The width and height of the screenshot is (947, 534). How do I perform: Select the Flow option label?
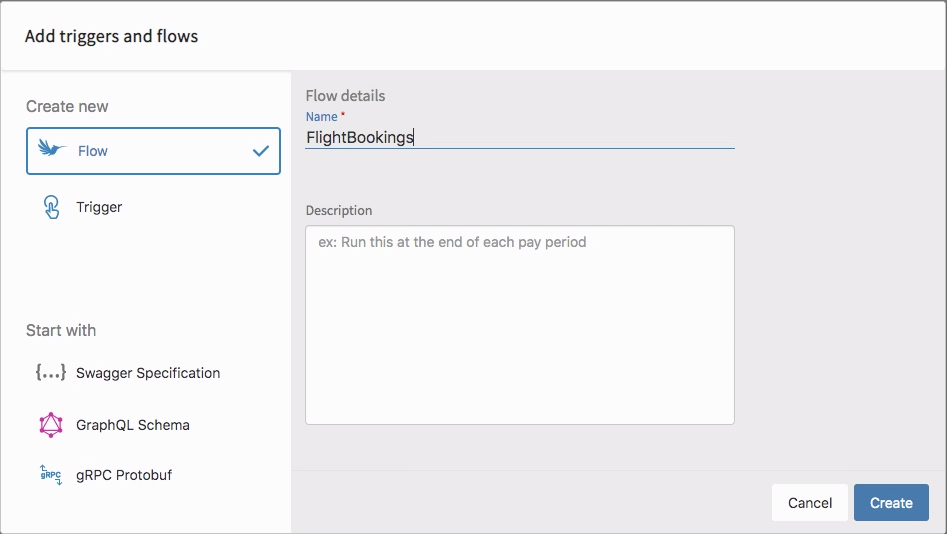pyautogui.click(x=92, y=151)
